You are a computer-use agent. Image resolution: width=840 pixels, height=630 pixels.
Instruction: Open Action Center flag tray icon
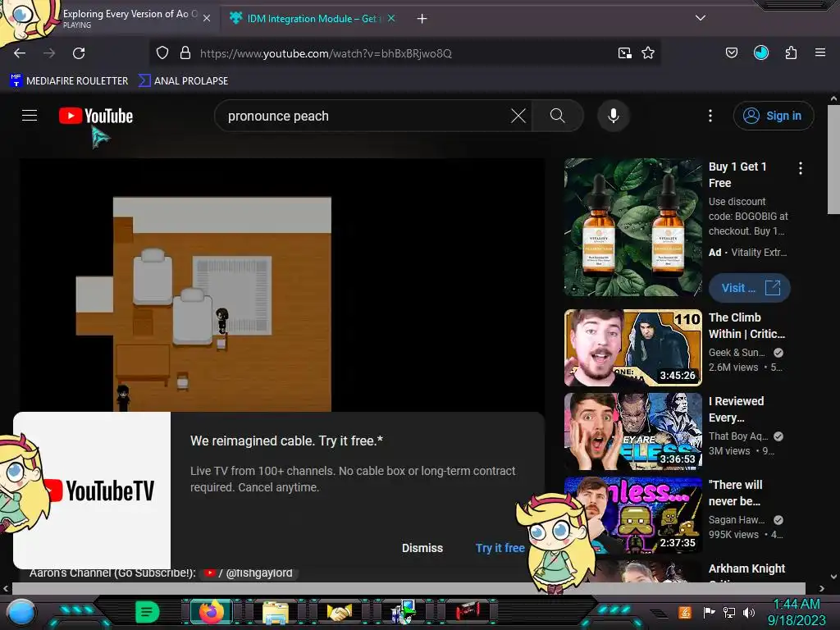710,612
